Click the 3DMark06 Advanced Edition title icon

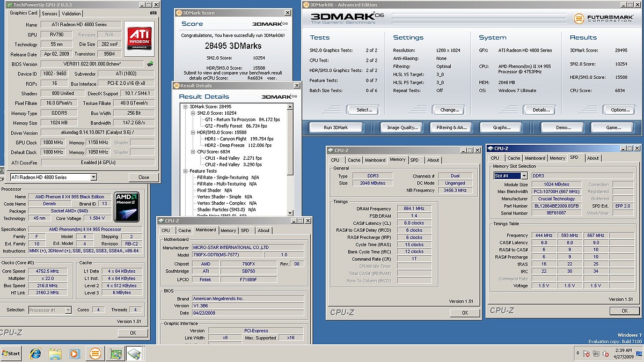(x=306, y=4)
